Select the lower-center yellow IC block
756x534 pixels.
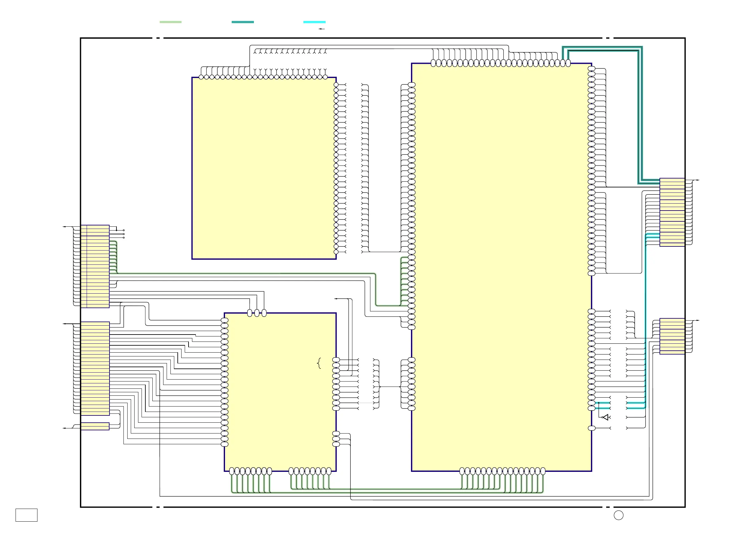click(x=280, y=392)
